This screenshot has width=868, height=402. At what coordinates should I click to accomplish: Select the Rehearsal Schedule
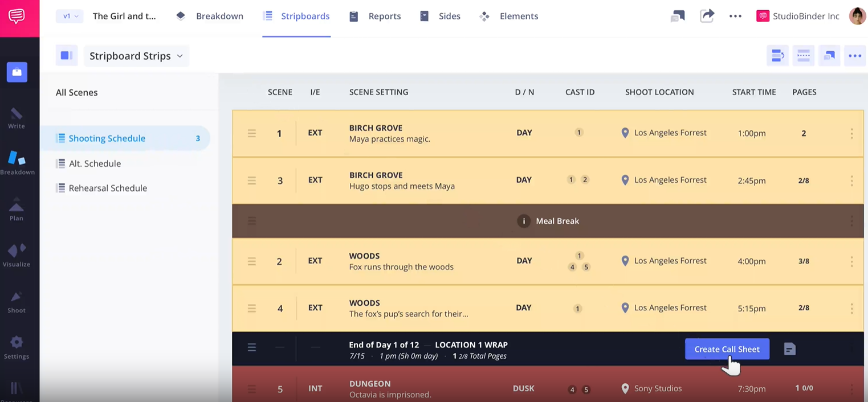click(107, 188)
